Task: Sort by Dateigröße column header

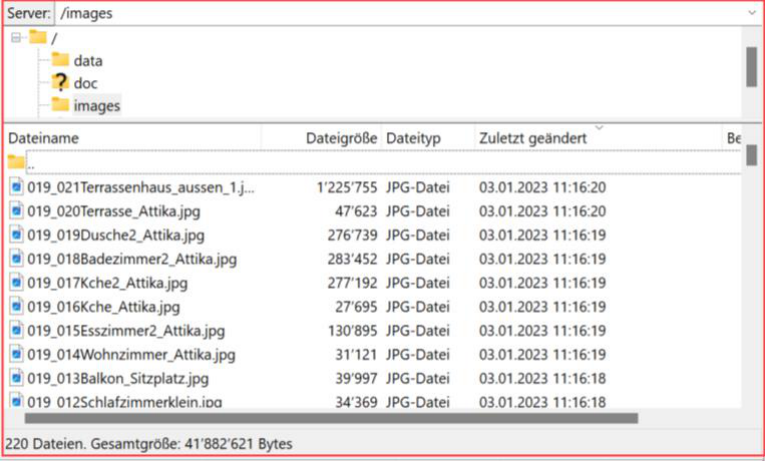Action: pyautogui.click(x=321, y=138)
